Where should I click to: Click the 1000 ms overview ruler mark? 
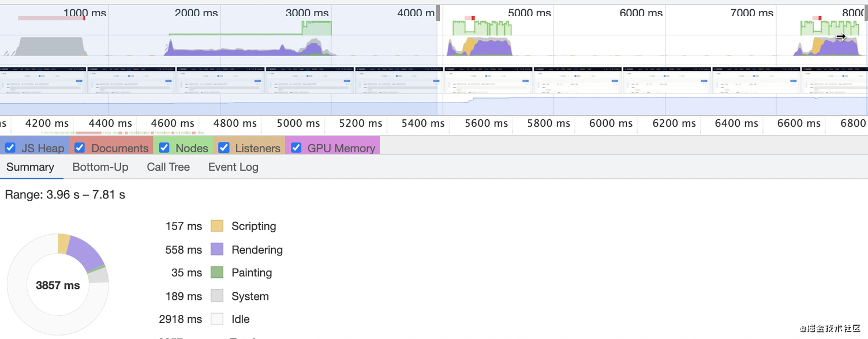[85, 13]
